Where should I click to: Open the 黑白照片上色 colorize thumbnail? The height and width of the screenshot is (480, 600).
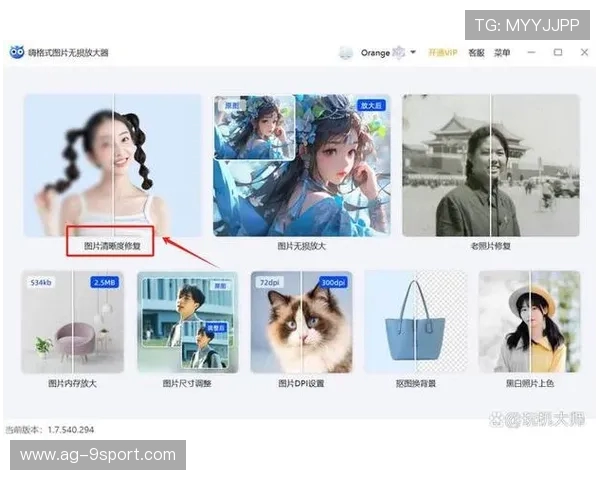(x=529, y=322)
